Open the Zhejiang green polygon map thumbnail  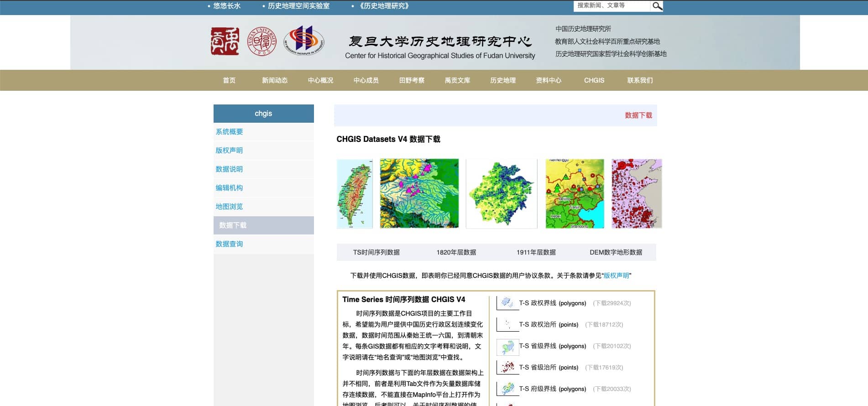click(502, 193)
